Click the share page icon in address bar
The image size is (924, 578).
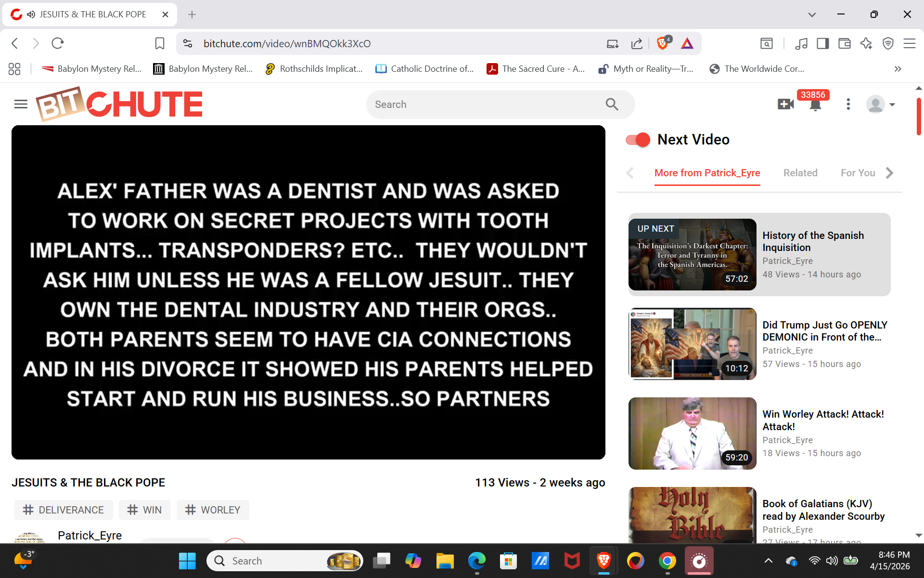point(637,44)
